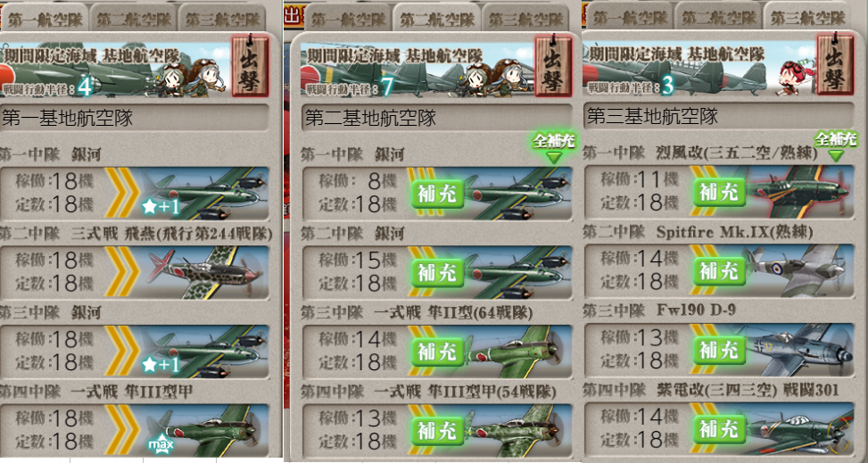Toggle the third base sortie wooden tag

[x=835, y=63]
